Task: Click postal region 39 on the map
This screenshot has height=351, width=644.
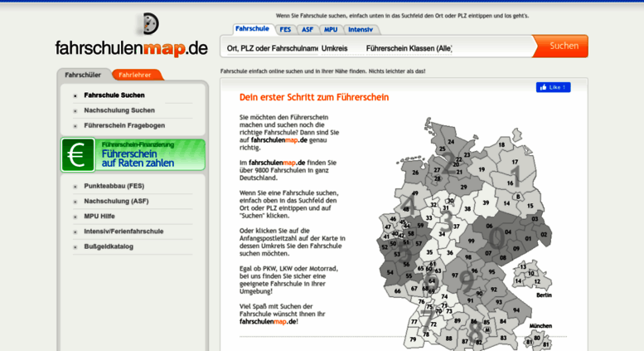Action: 486,202
